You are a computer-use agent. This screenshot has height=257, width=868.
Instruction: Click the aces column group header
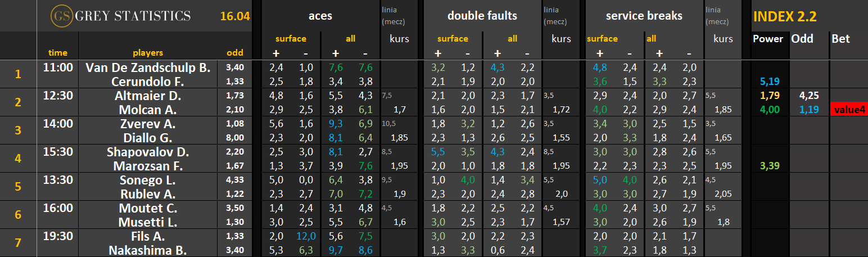pos(320,16)
